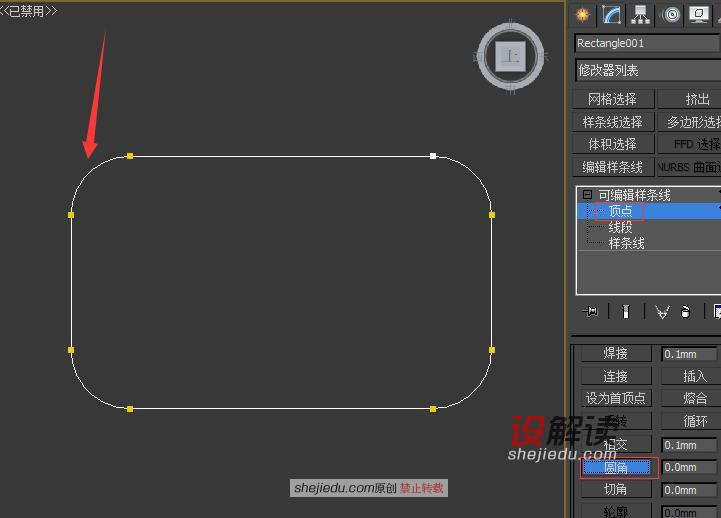This screenshot has width=721, height=518.
Task: Open the Create panel star icon
Action: click(583, 15)
